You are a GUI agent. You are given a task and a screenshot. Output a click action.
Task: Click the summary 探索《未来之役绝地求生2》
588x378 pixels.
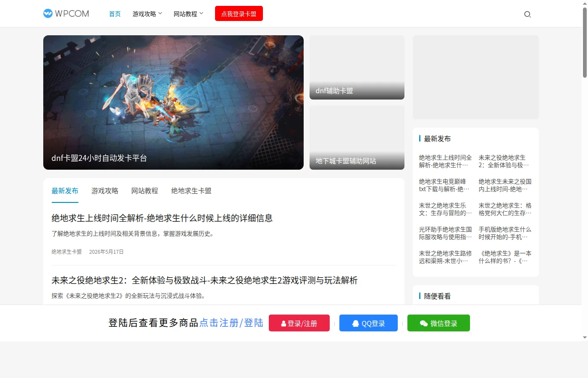130,296
